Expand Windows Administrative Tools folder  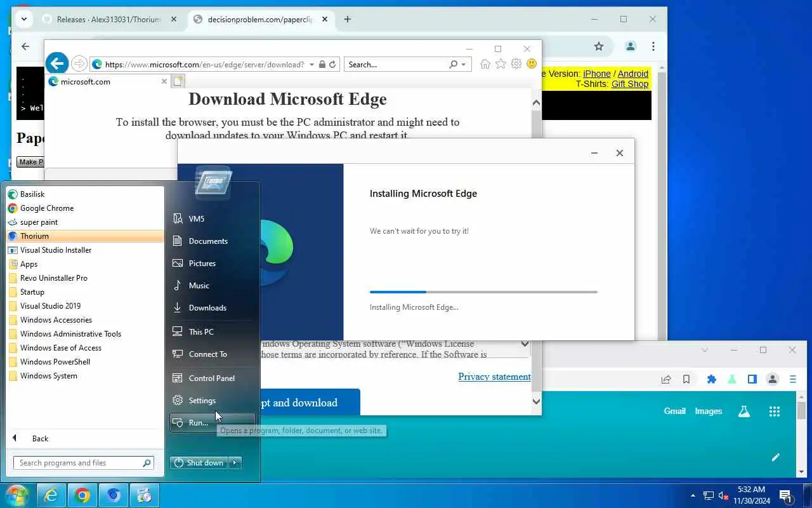pos(85,334)
